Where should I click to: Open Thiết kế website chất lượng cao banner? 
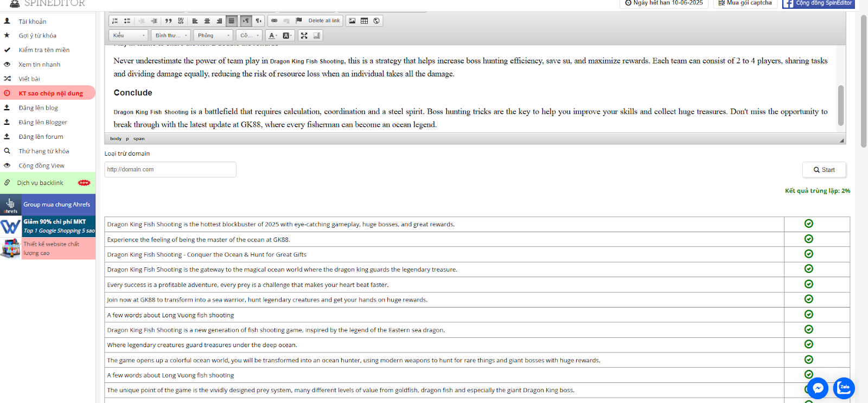48,248
